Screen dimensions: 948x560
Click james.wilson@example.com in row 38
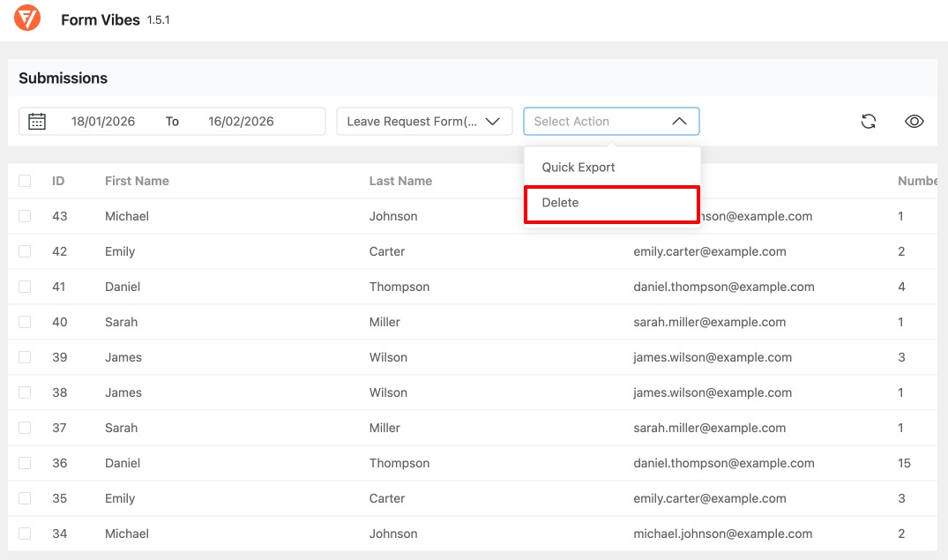pyautogui.click(x=713, y=392)
